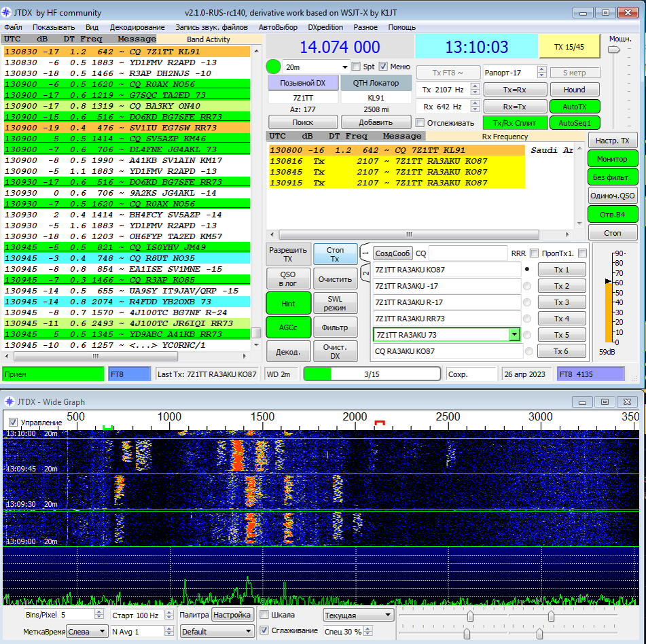Click the green round status indicator beside 20m

click(273, 67)
